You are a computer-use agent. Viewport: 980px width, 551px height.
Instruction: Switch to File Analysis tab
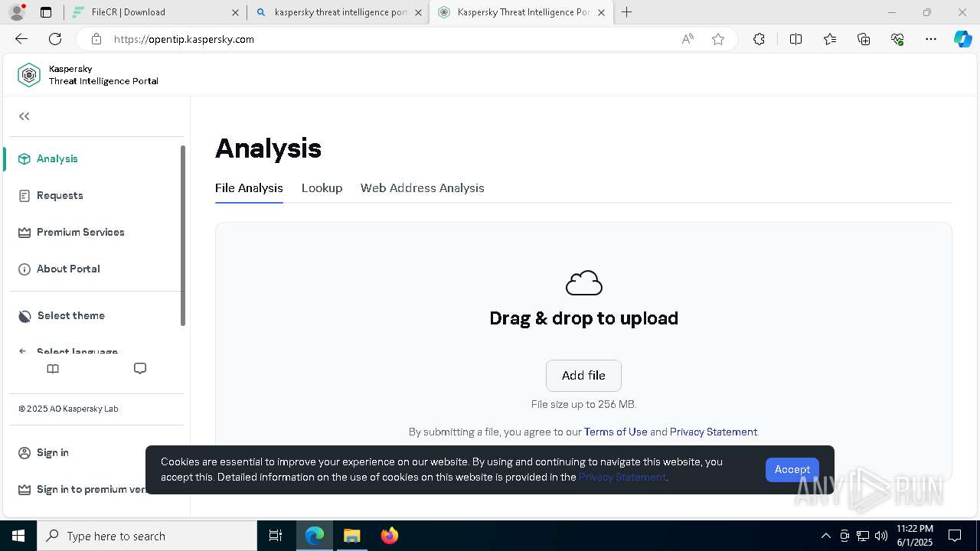[x=249, y=187]
